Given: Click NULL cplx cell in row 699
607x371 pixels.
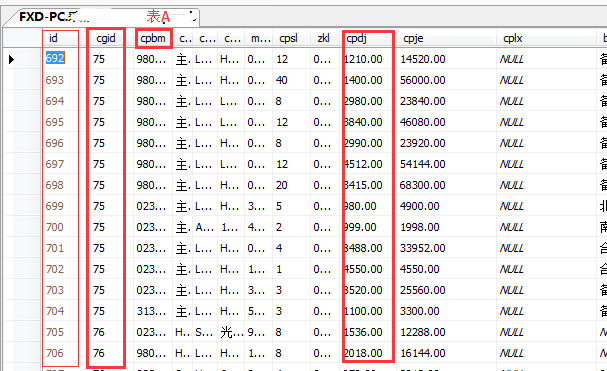Looking at the screenshot, I should 511,206.
